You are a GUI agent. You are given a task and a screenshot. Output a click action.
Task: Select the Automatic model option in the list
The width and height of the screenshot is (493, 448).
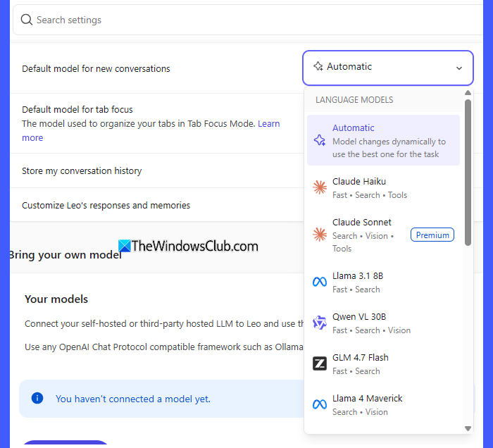click(383, 140)
